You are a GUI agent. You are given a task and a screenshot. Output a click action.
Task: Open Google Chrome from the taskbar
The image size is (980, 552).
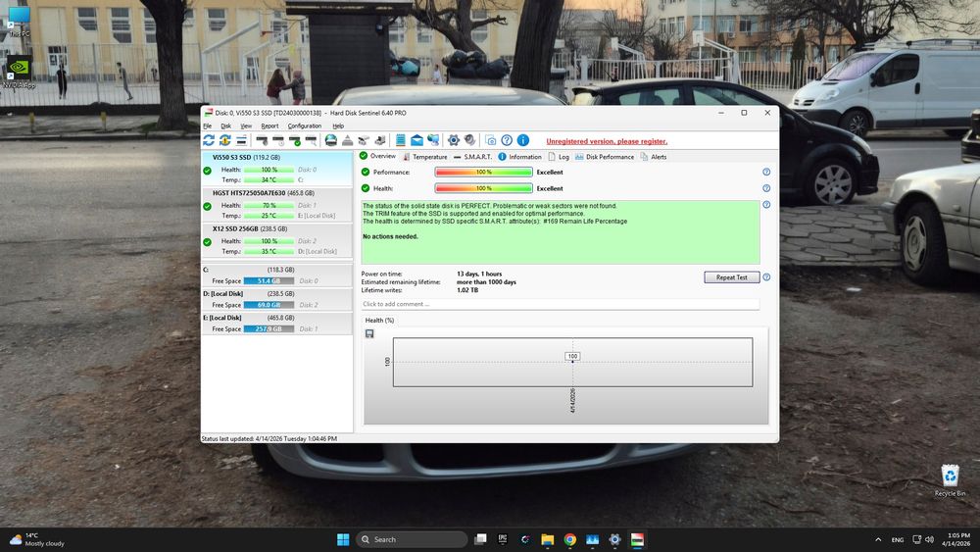coord(570,539)
